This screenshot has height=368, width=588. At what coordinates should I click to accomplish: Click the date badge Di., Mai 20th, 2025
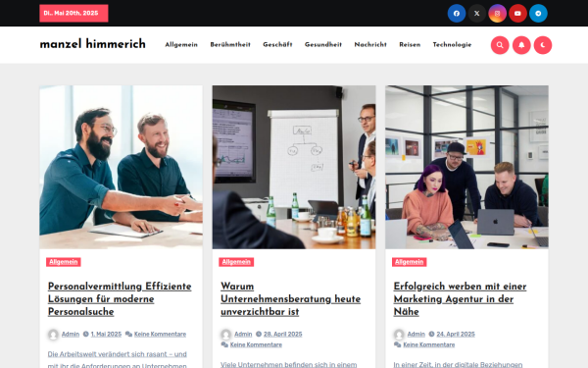(x=73, y=13)
